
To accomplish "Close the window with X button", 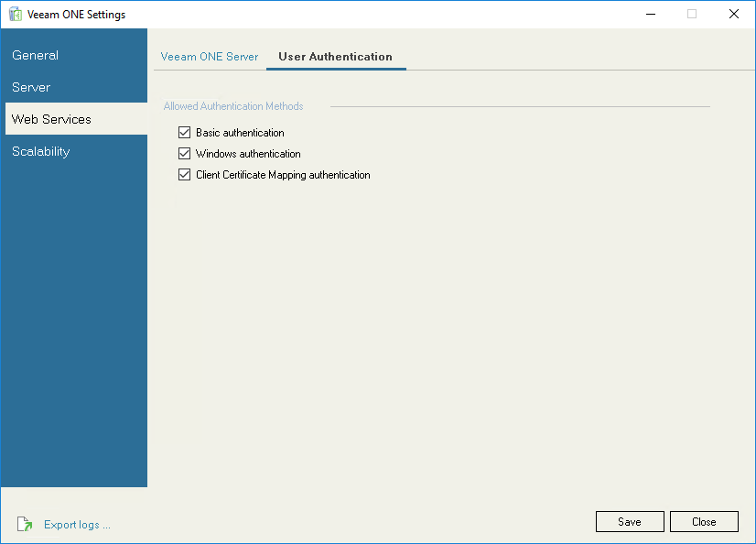I will tap(734, 14).
